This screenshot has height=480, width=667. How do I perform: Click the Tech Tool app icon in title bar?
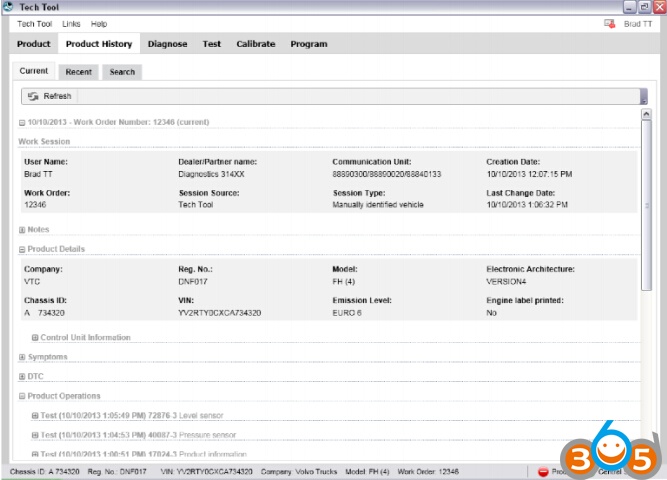(x=8, y=6)
